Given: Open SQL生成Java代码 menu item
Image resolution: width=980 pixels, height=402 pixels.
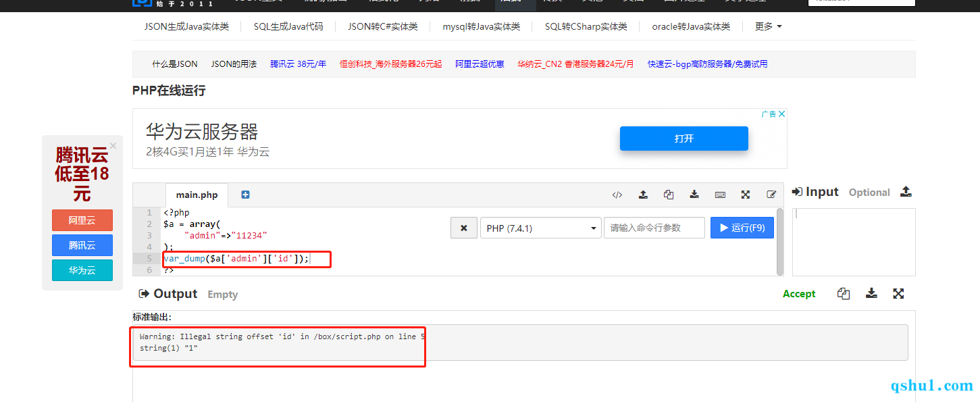Looking at the screenshot, I should (288, 26).
